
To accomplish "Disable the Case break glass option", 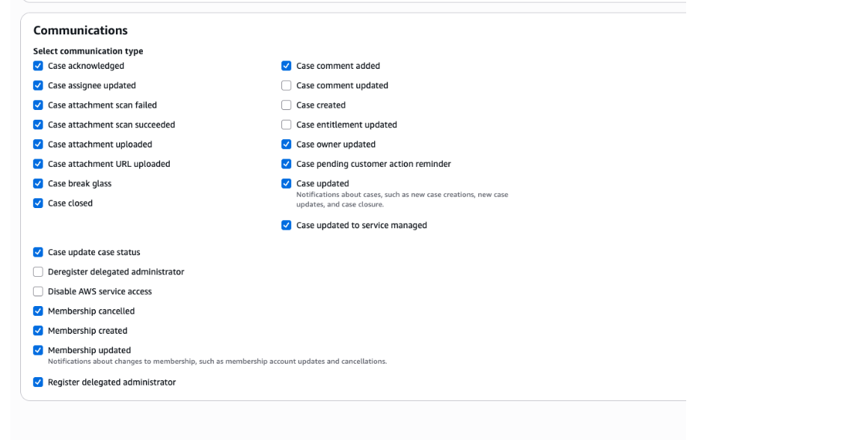I will click(38, 183).
